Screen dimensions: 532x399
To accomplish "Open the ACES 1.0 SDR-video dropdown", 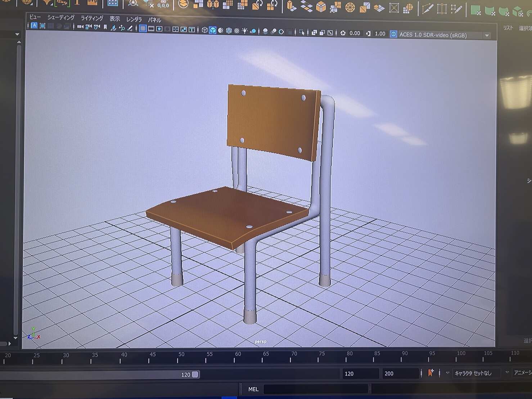I will click(x=445, y=35).
